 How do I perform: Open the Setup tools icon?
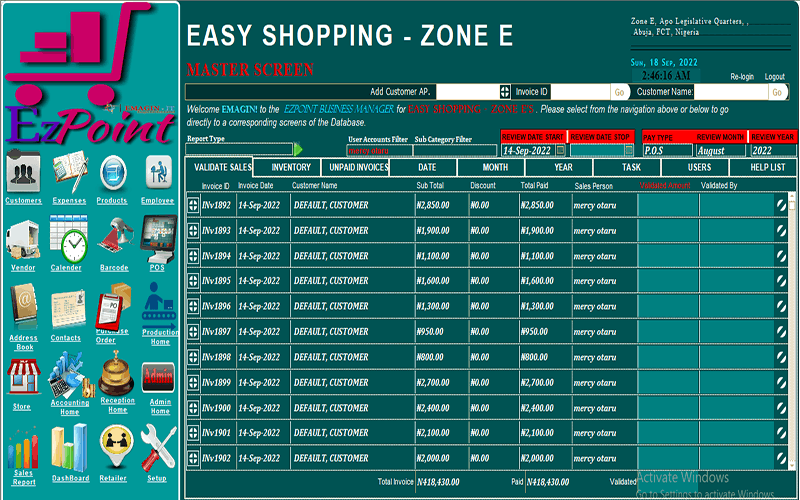click(x=157, y=446)
